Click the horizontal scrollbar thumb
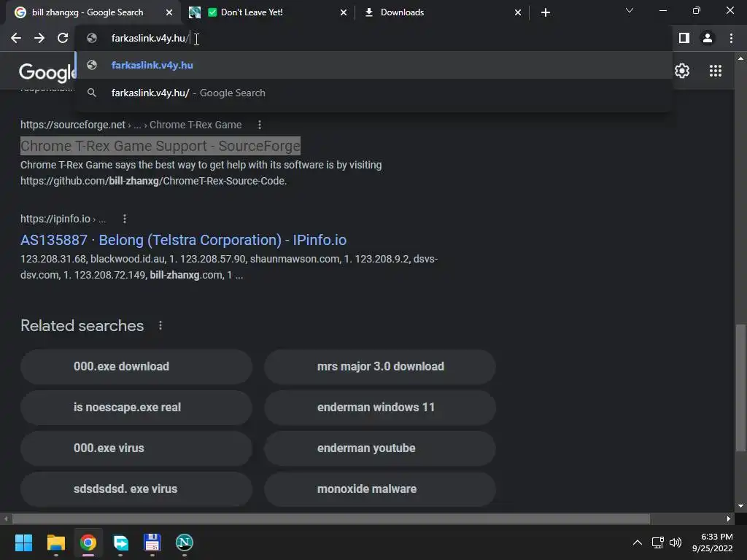747x560 pixels. click(x=331, y=518)
